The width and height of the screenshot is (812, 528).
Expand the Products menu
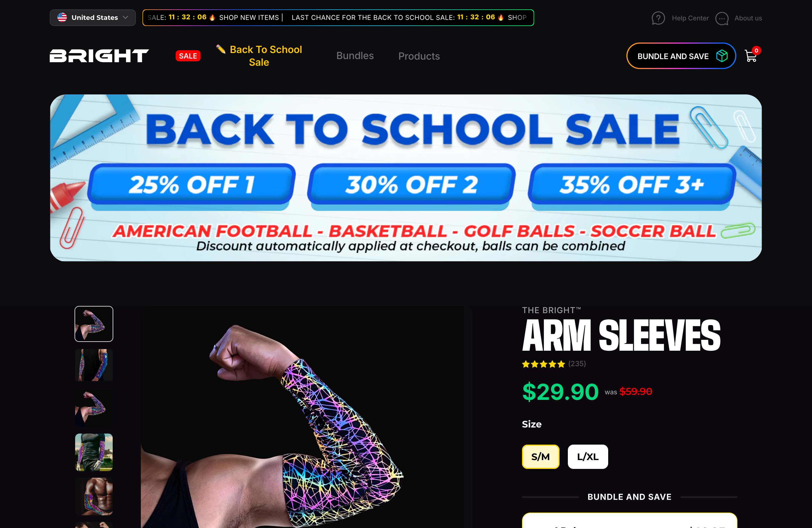tap(419, 56)
